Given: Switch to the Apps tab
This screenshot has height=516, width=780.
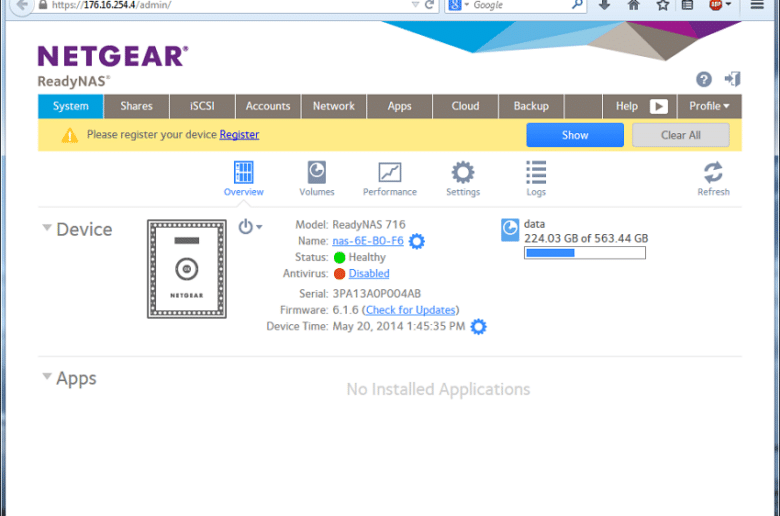Looking at the screenshot, I should [x=399, y=106].
